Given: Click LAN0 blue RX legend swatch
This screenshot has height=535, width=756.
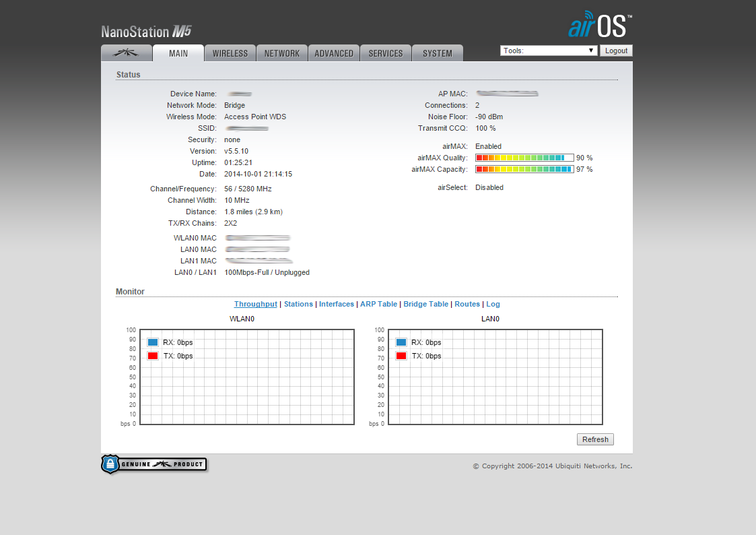Looking at the screenshot, I should [401, 342].
